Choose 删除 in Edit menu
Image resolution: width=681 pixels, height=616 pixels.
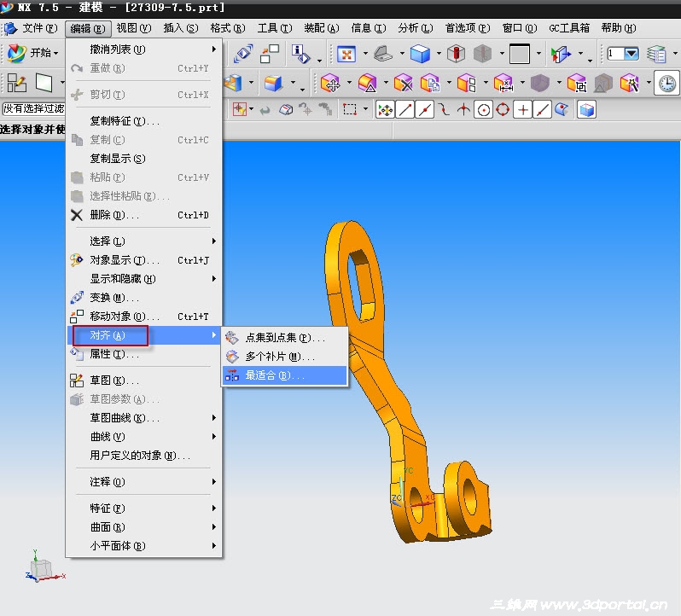click(143, 215)
